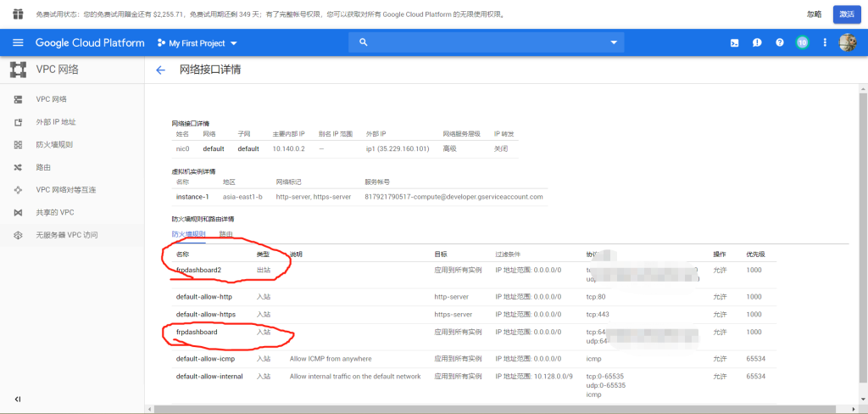The image size is (868, 414).
Task: Open the three-dot more options menu
Action: click(x=825, y=42)
